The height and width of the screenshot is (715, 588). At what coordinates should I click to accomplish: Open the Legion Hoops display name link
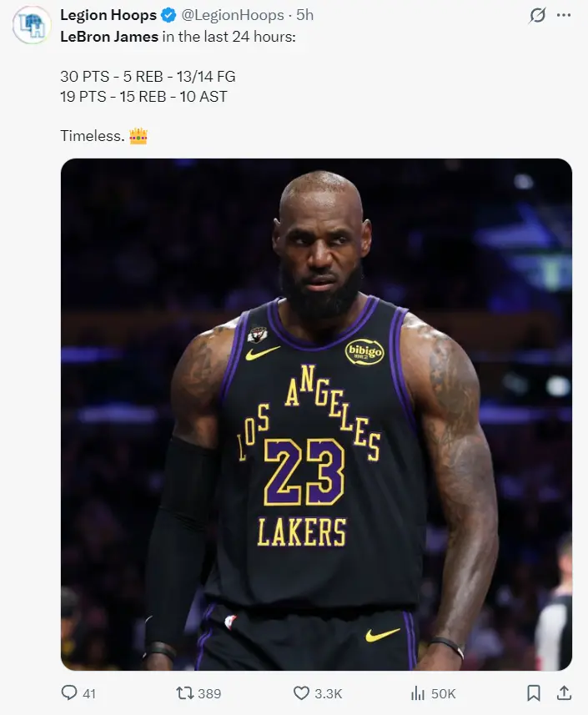point(108,16)
